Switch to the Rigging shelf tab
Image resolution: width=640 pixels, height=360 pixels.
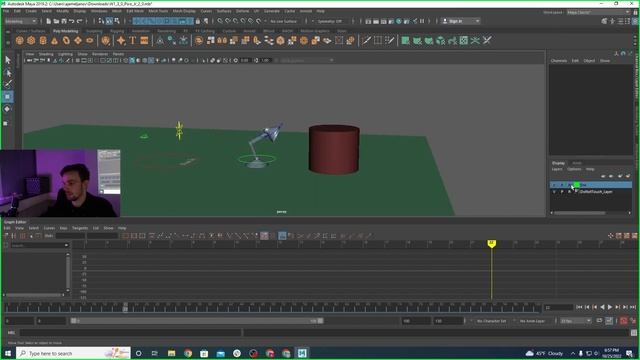(117, 31)
